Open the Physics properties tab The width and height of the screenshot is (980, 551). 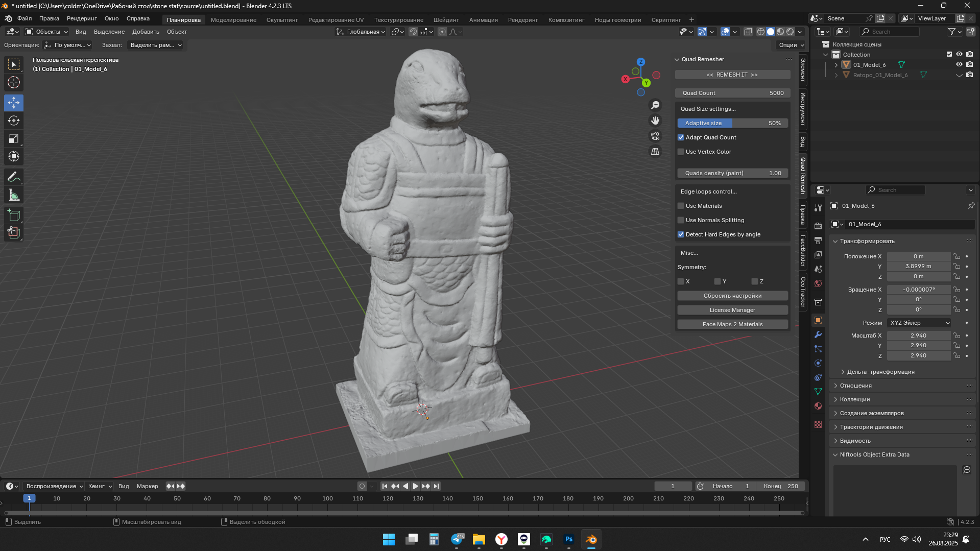coord(818,363)
